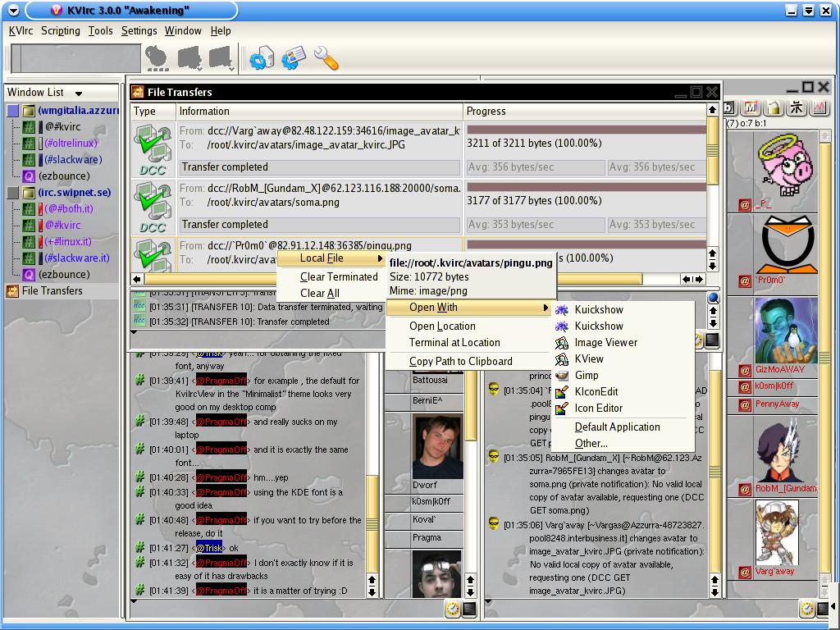Select Default Application in Open With list
This screenshot has height=630, width=840.
617,427
